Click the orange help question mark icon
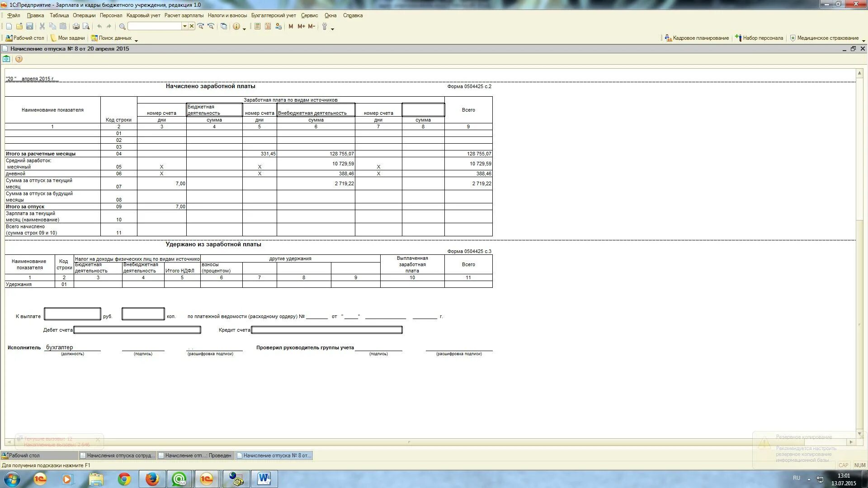 click(x=19, y=59)
